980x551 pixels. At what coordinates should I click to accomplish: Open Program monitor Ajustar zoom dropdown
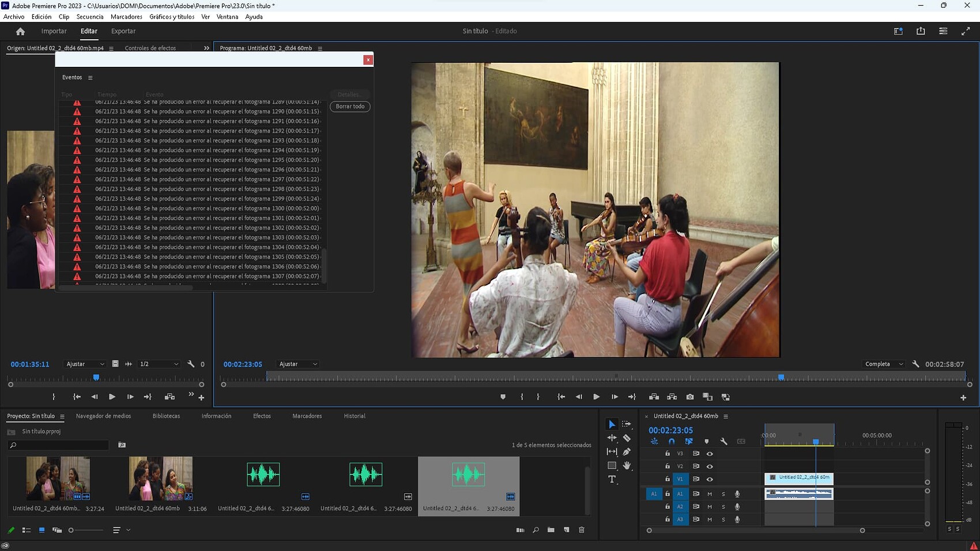pyautogui.click(x=297, y=364)
